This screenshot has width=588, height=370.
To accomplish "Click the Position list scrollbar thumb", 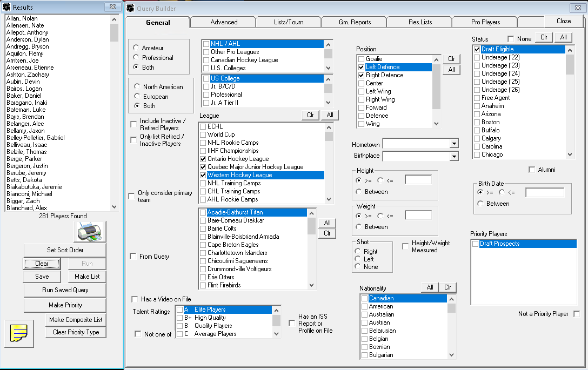I will coord(436,86).
